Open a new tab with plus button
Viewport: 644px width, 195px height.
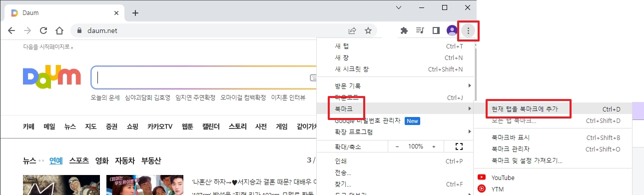pyautogui.click(x=135, y=12)
